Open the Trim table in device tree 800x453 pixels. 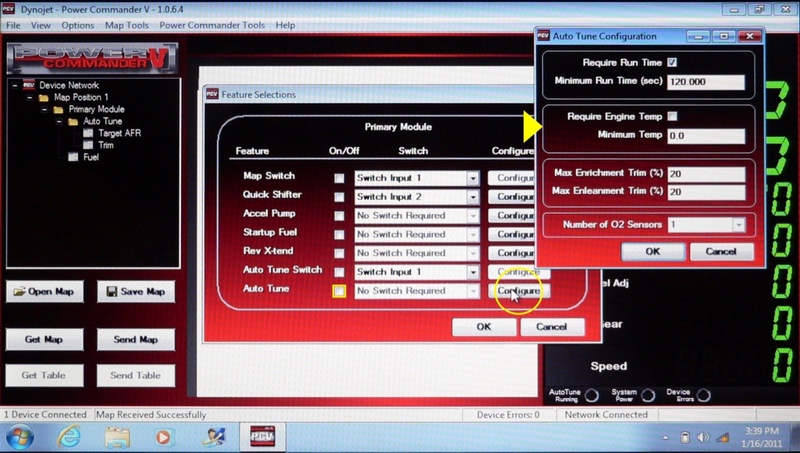(88, 145)
